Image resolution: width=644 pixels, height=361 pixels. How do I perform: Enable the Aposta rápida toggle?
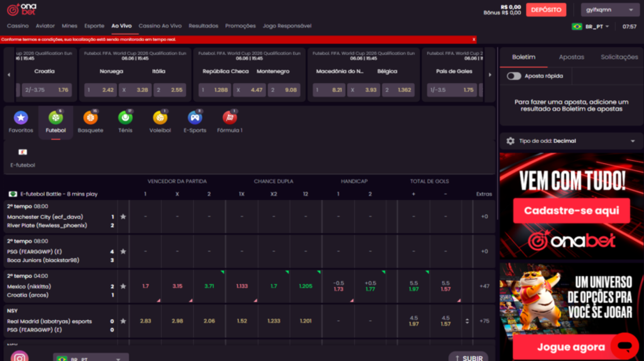click(514, 76)
